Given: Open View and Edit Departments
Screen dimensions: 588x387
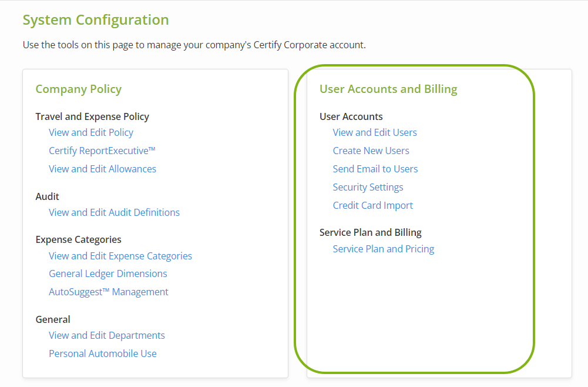Looking at the screenshot, I should point(106,335).
